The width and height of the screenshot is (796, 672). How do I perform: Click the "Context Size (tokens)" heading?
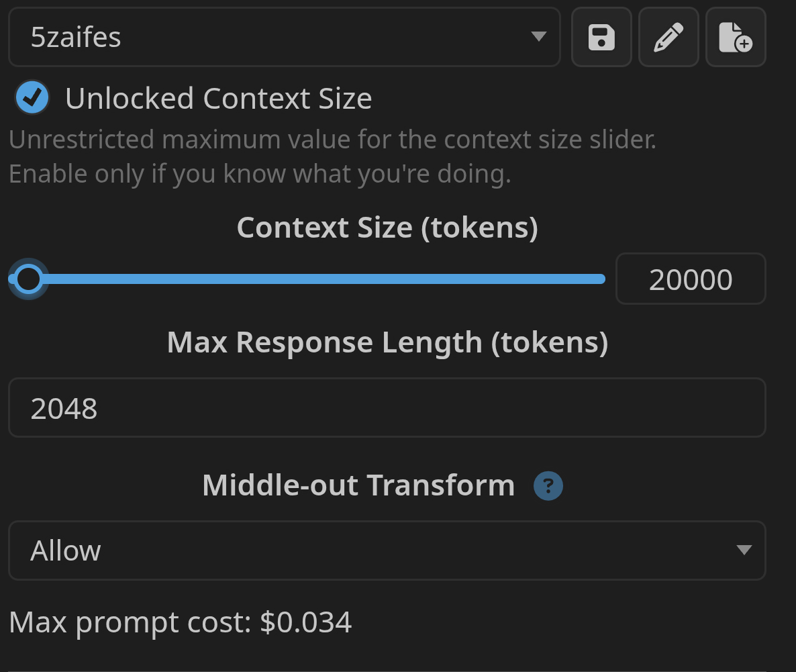pyautogui.click(x=387, y=228)
